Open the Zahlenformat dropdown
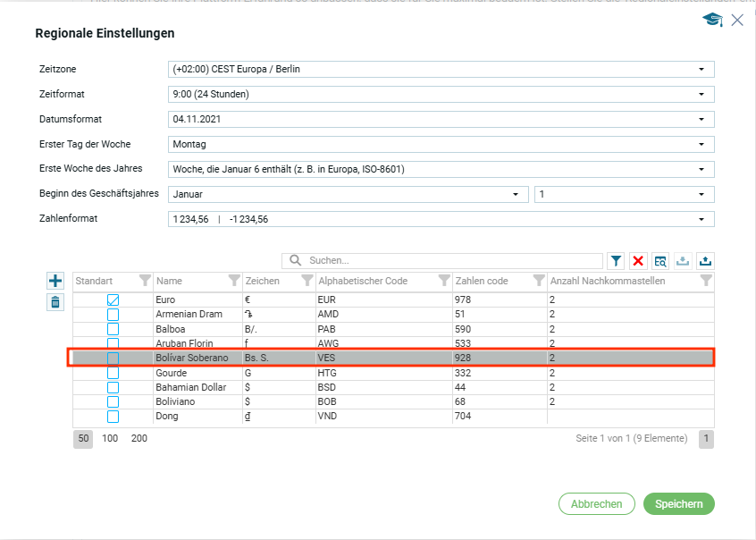Viewport: 756px width, 540px height. pos(441,219)
